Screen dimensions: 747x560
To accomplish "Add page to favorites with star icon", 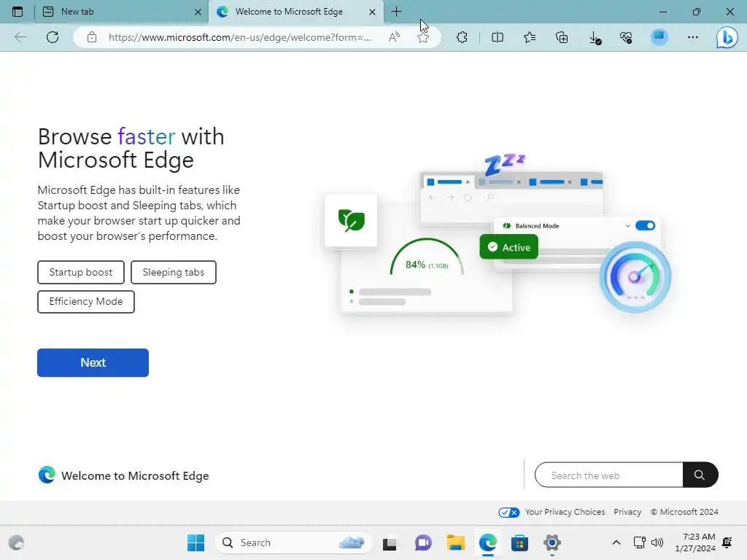I will (423, 38).
